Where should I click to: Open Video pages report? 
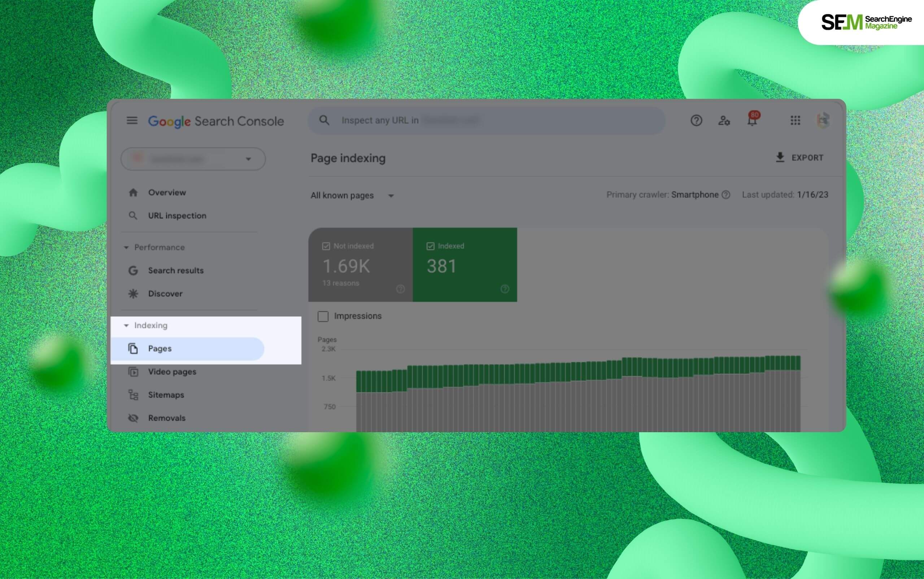point(172,372)
